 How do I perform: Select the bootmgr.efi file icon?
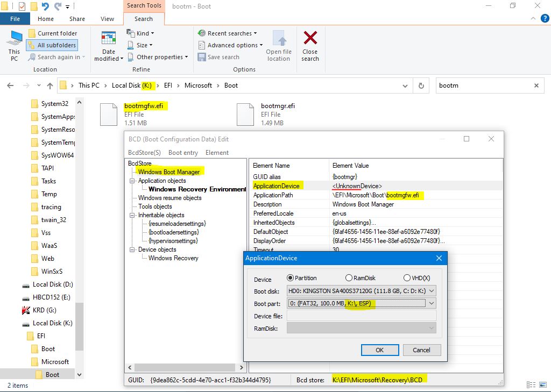click(x=245, y=114)
